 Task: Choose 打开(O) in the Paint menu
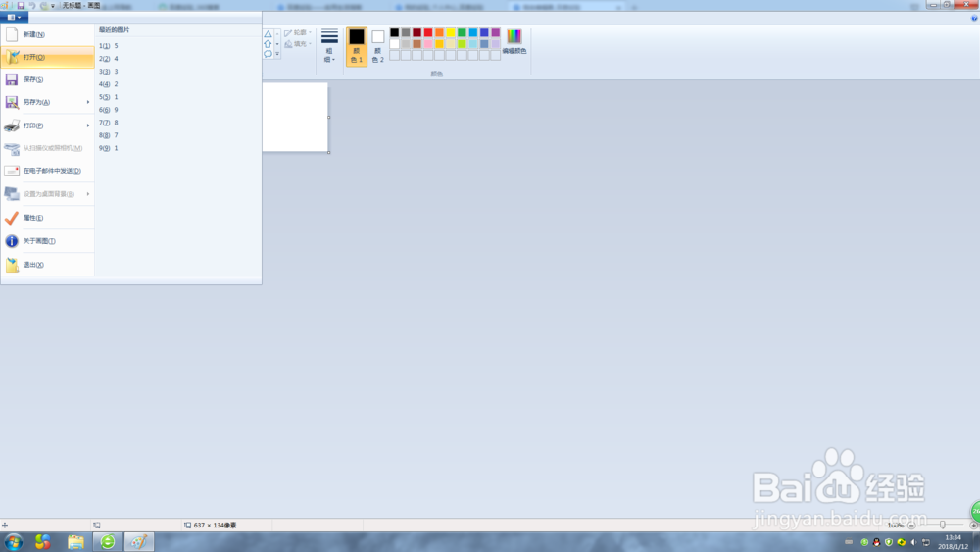tap(47, 57)
